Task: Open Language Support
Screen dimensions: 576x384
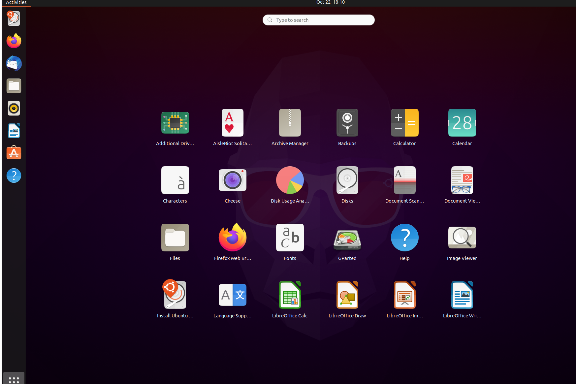Action: click(233, 295)
